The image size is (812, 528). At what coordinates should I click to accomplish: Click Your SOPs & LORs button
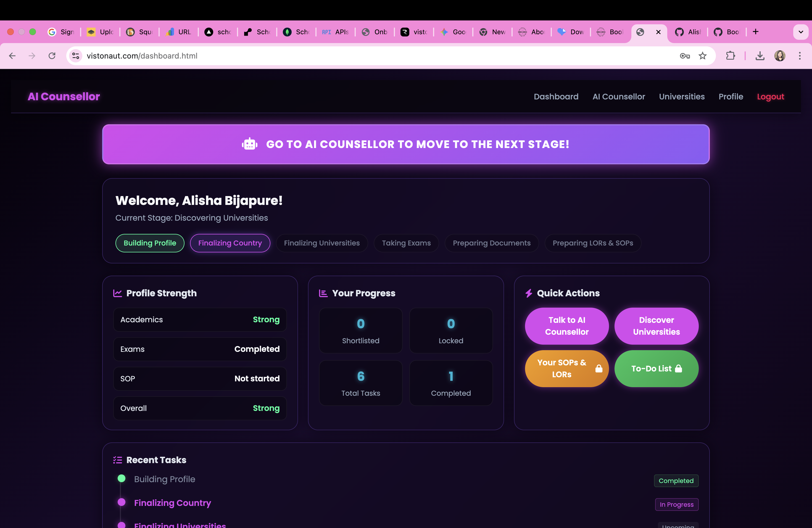coord(567,369)
